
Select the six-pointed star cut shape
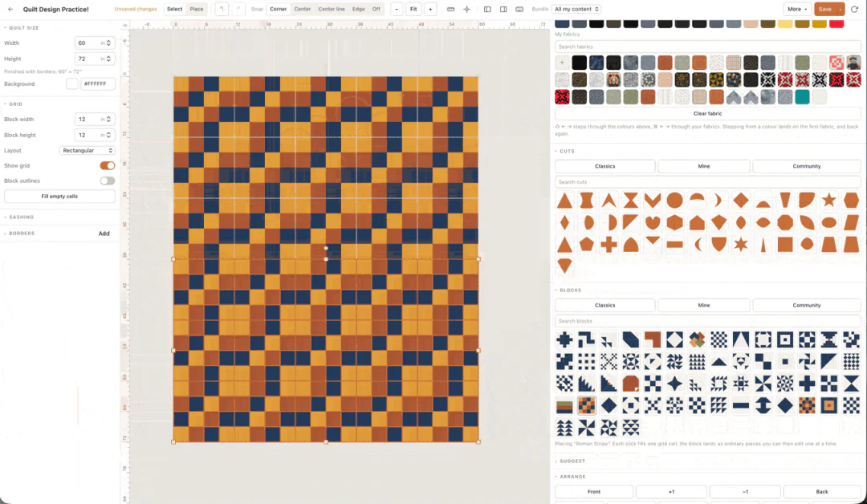click(741, 244)
